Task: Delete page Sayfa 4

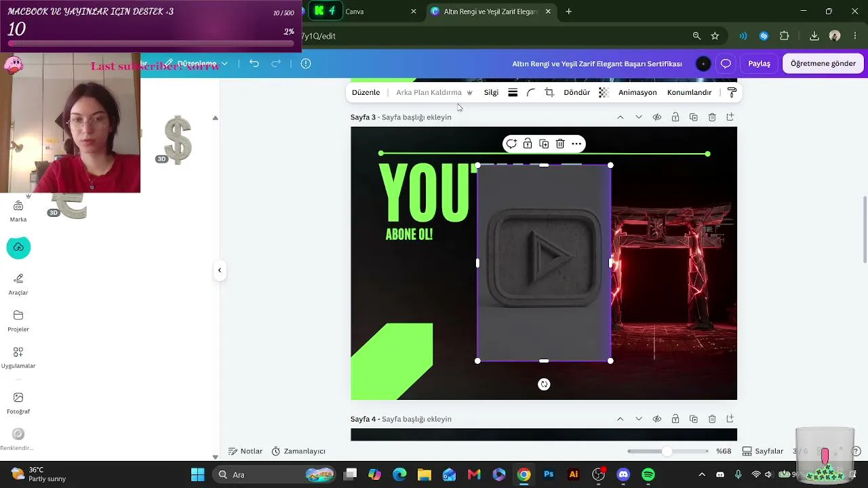Action: (x=712, y=419)
